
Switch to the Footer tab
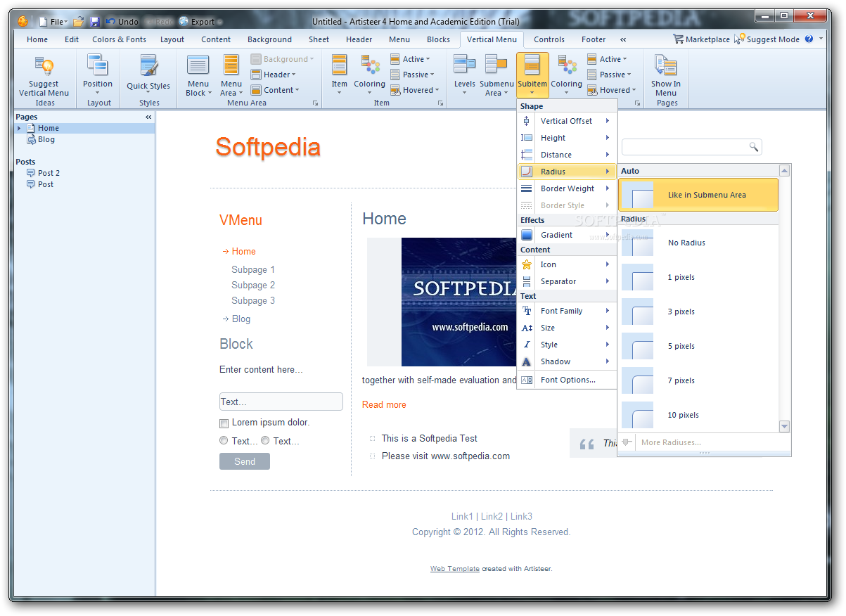coord(594,39)
